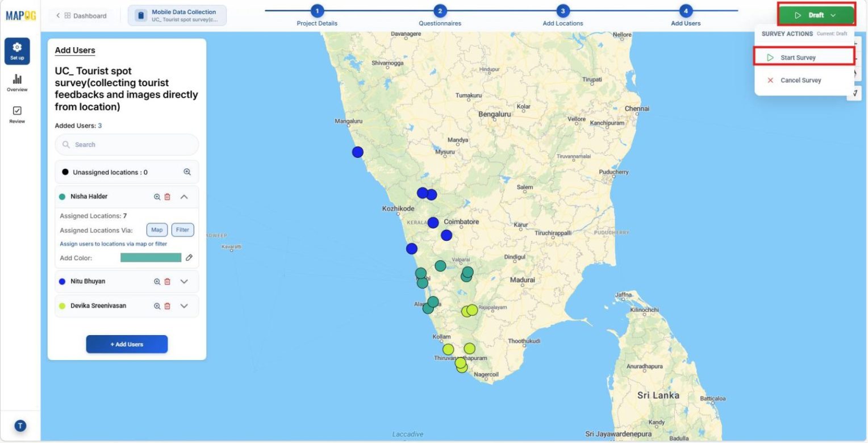
Task: Click the teal Add Color swatch
Action: click(x=151, y=258)
